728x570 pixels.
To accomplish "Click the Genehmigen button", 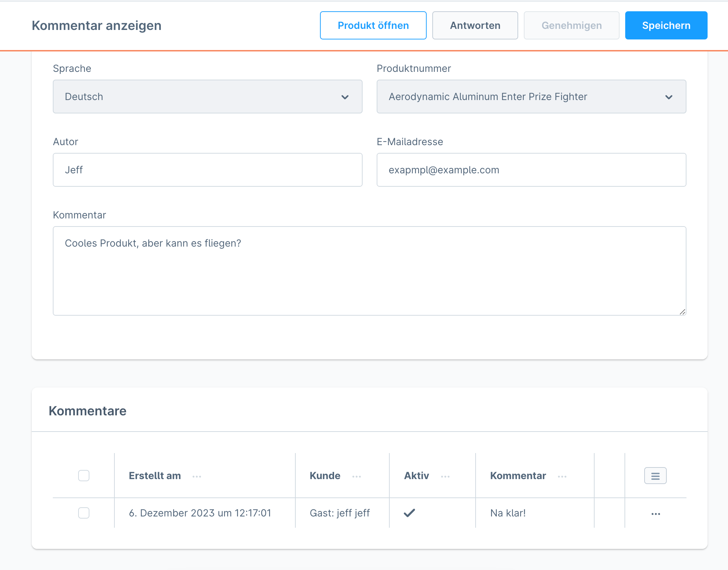I will pos(572,25).
